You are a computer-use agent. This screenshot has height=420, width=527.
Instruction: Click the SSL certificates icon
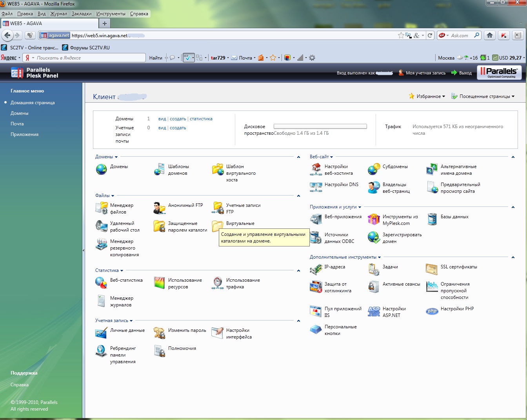click(432, 269)
